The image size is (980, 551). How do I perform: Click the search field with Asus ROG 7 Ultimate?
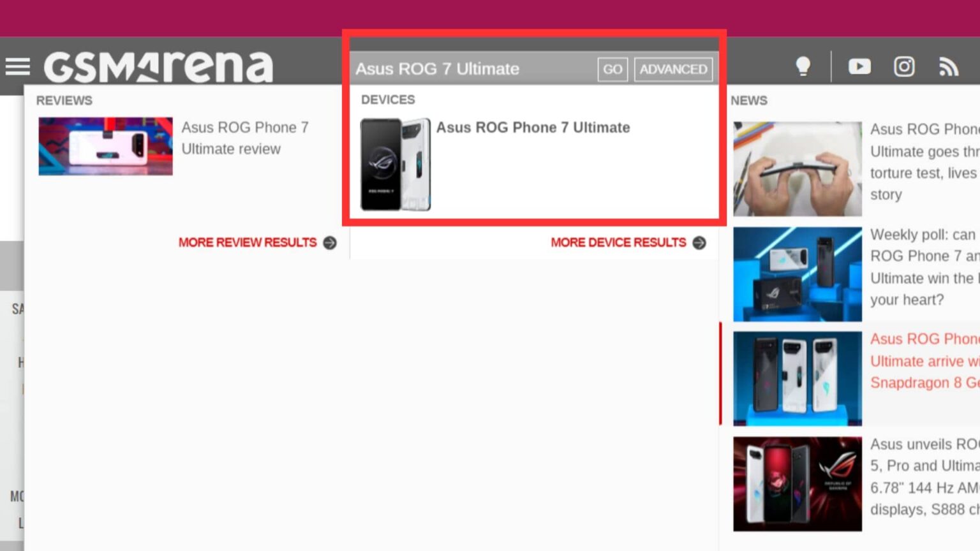pos(472,69)
